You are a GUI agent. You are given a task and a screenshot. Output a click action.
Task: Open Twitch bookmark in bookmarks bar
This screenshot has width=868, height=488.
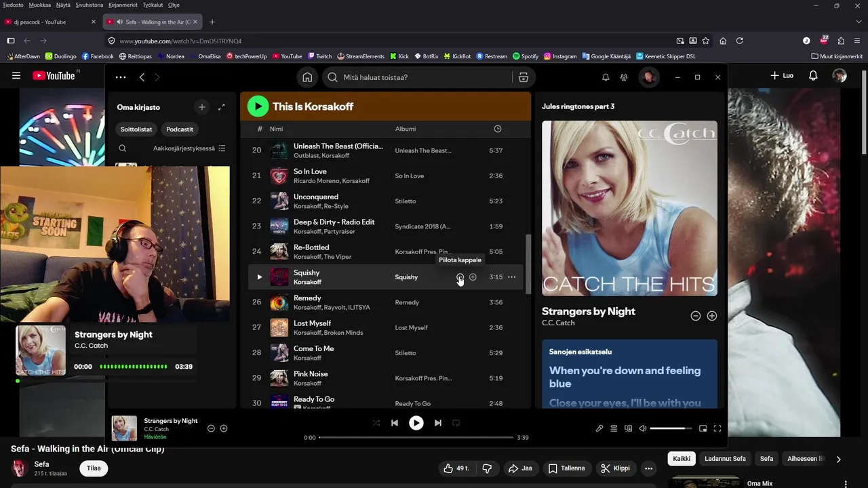[x=319, y=56]
